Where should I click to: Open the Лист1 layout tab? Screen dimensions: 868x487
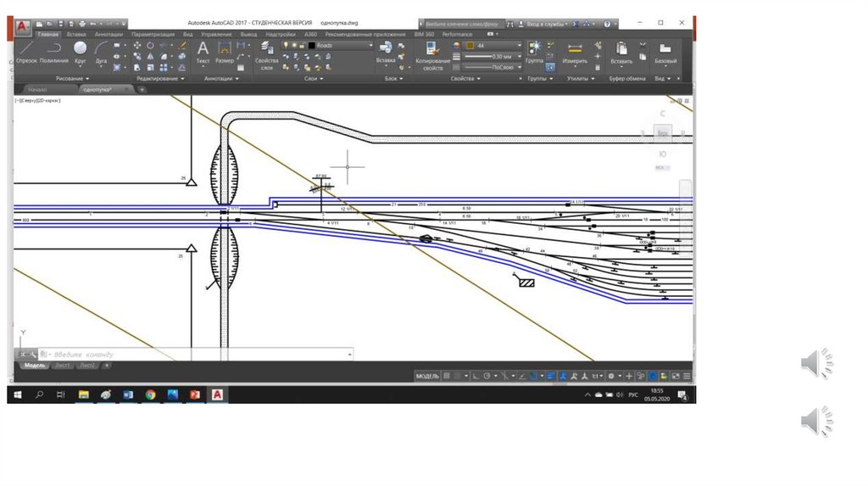[62, 365]
